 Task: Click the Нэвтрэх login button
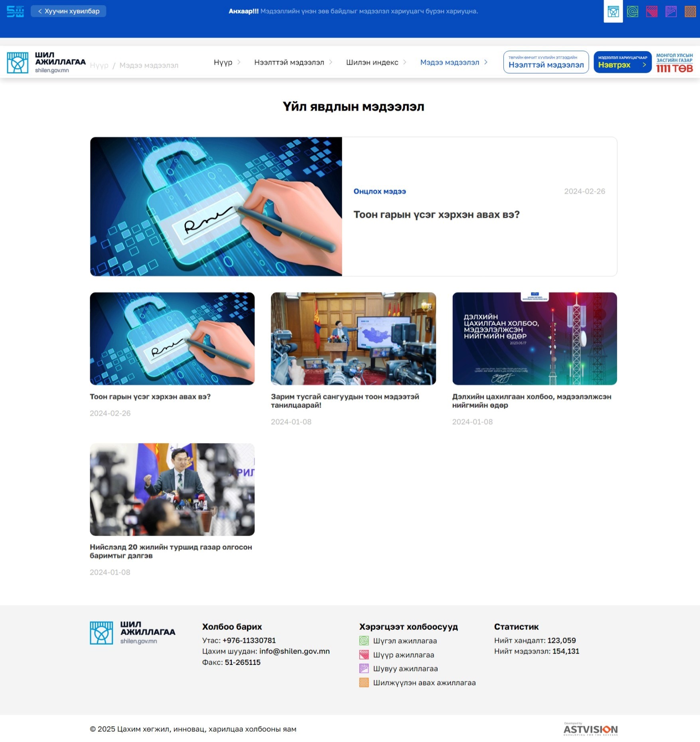pyautogui.click(x=622, y=62)
